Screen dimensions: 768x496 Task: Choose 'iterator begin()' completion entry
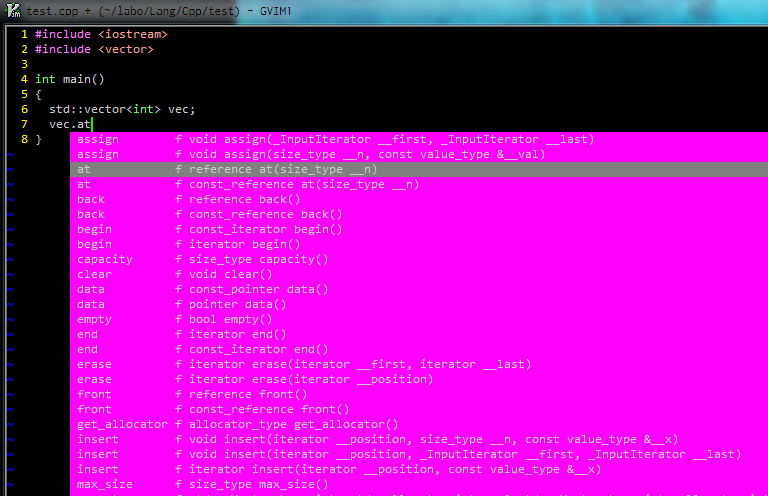tap(419, 244)
